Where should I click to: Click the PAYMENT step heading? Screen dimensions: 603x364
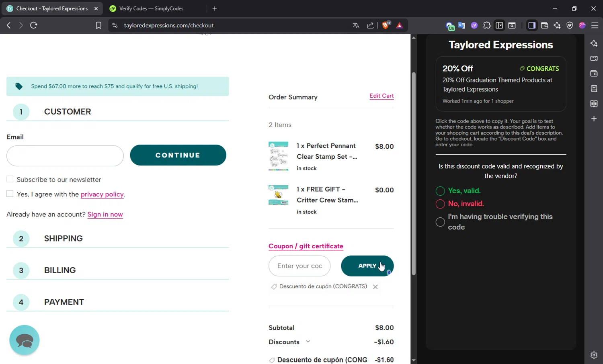pyautogui.click(x=64, y=302)
